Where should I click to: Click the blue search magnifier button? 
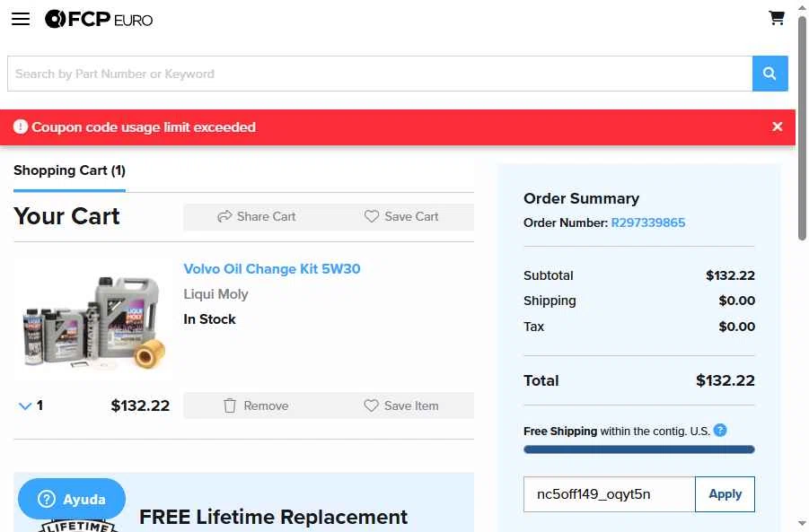769,74
